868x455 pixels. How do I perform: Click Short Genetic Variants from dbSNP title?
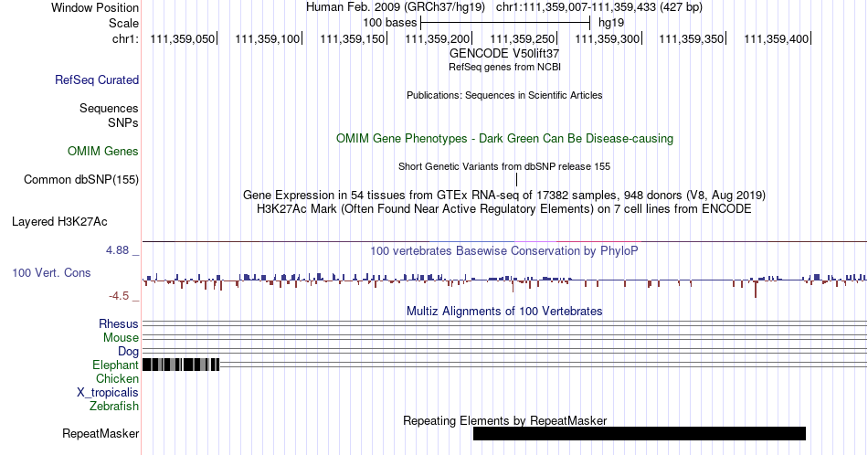coord(504,166)
